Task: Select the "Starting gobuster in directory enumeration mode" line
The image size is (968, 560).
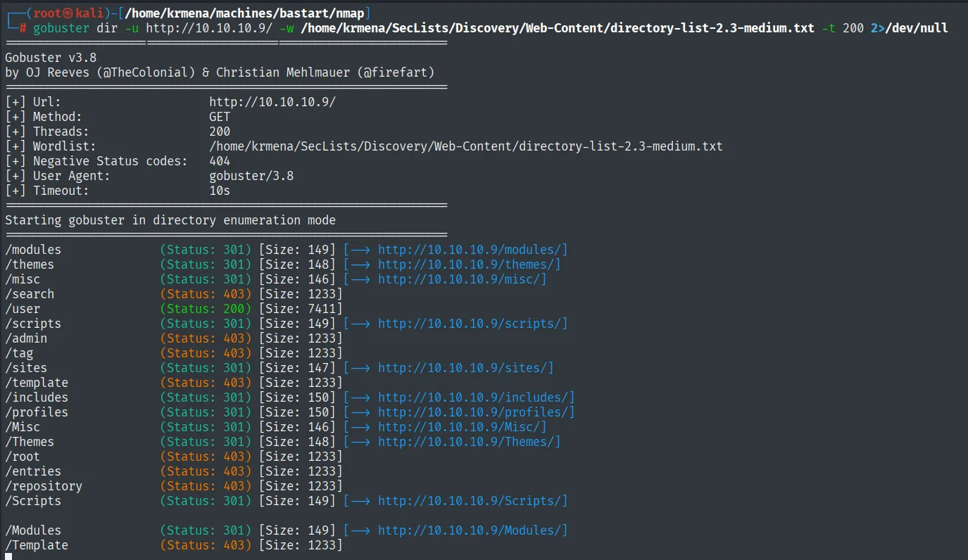Action: click(x=170, y=220)
